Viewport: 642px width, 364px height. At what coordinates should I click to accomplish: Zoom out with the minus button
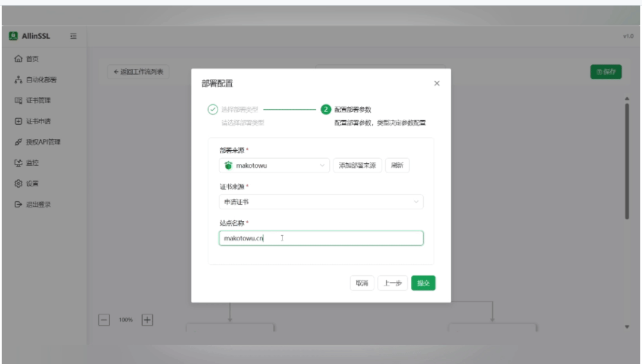point(104,320)
